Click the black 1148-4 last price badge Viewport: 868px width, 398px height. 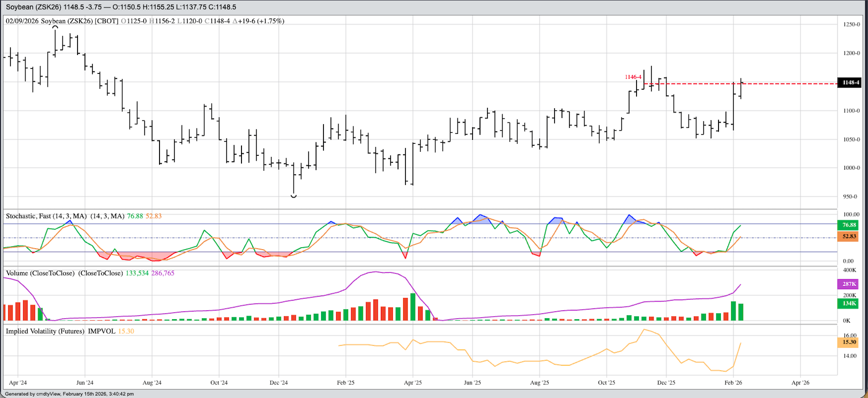[x=850, y=82]
